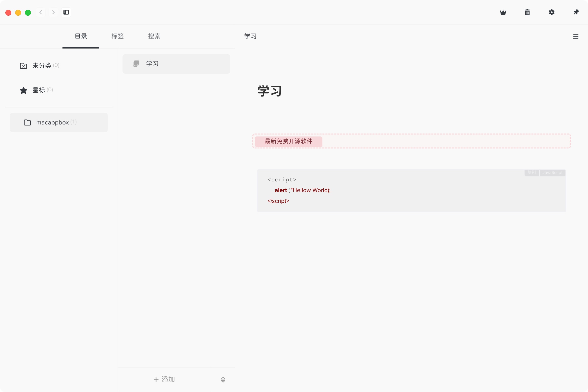Click the 未分类 folder icon

24,66
